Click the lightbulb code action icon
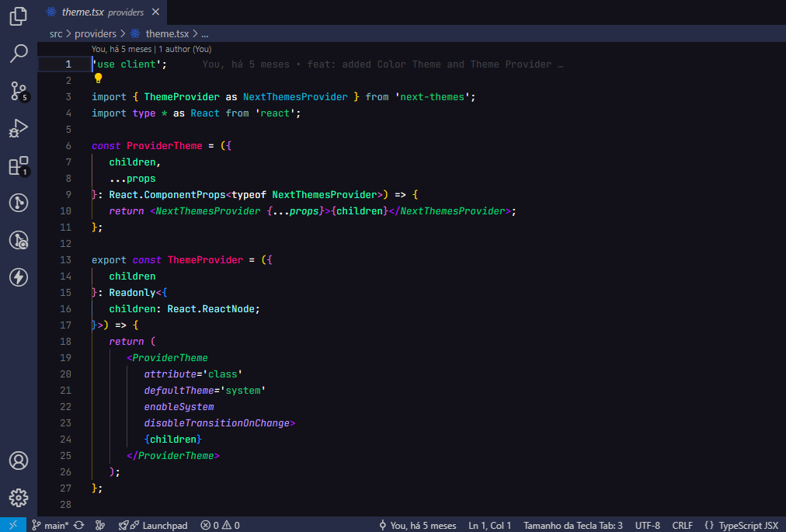Image resolution: width=786 pixels, height=532 pixels. tap(98, 78)
